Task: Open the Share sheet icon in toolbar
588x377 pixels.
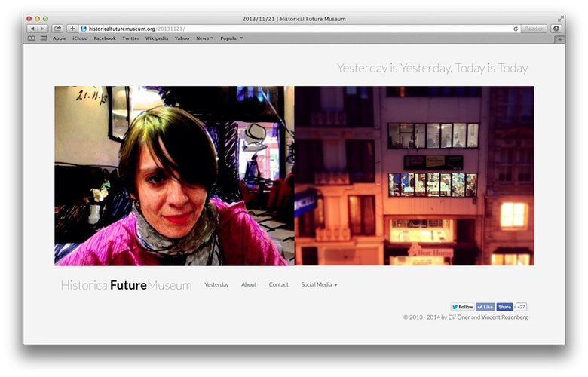Action: pos(57,29)
